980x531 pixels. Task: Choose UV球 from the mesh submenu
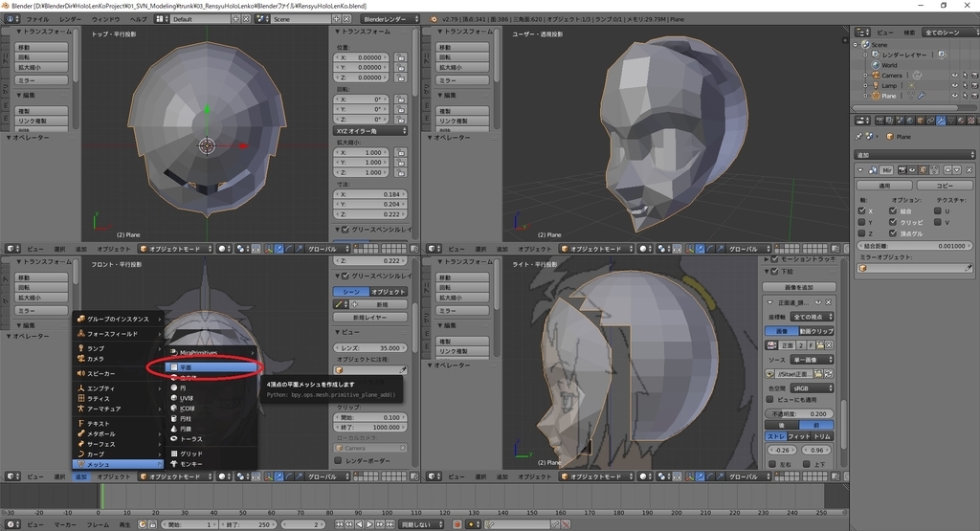(x=212, y=398)
